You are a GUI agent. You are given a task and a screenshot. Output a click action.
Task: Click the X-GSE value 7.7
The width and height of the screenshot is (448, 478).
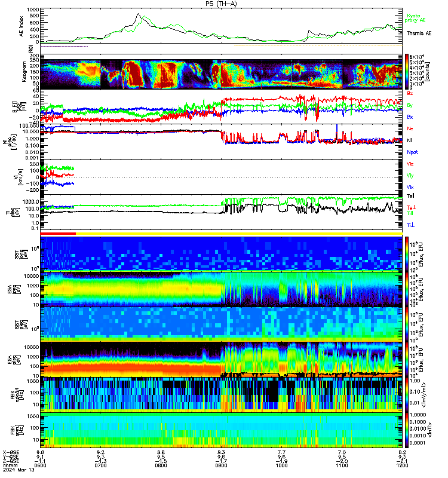pyautogui.click(x=281, y=453)
